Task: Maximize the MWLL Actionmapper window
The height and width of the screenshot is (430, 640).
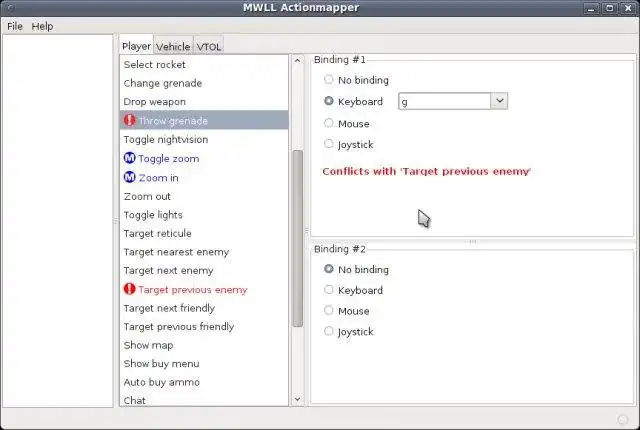Action: [610, 8]
